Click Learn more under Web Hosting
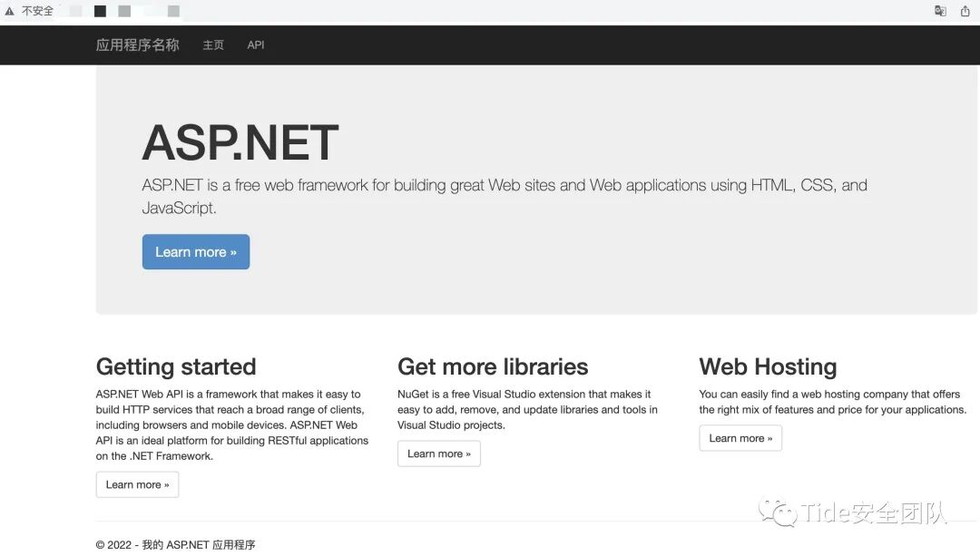The height and width of the screenshot is (556, 980). [x=740, y=438]
